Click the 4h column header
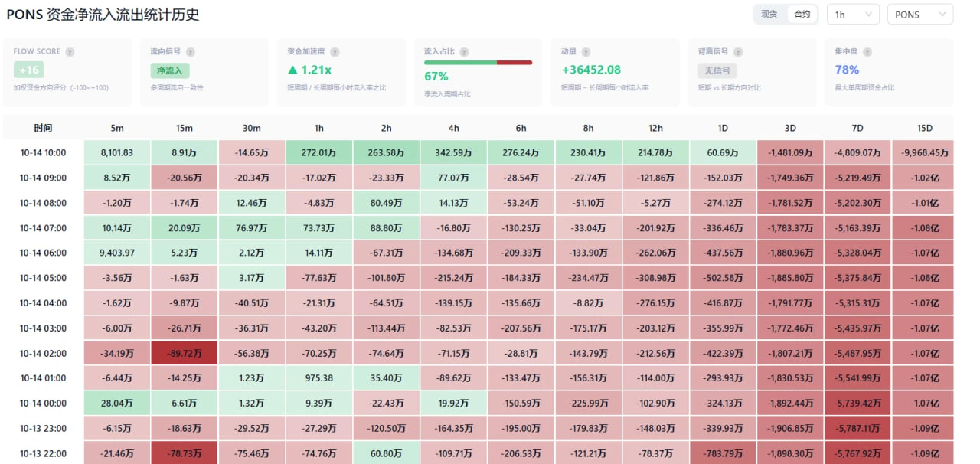980x464 pixels. pos(453,128)
